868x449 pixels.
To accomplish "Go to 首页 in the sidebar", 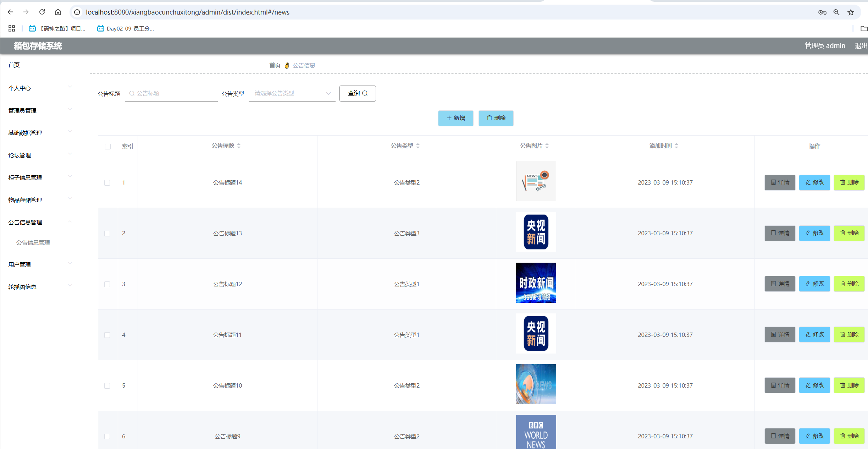I will click(x=14, y=65).
